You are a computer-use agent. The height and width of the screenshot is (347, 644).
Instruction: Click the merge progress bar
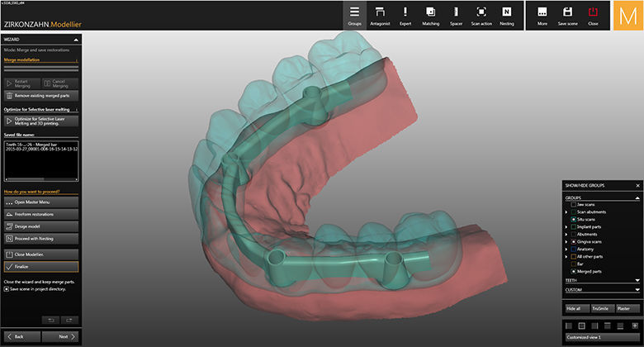click(41, 69)
